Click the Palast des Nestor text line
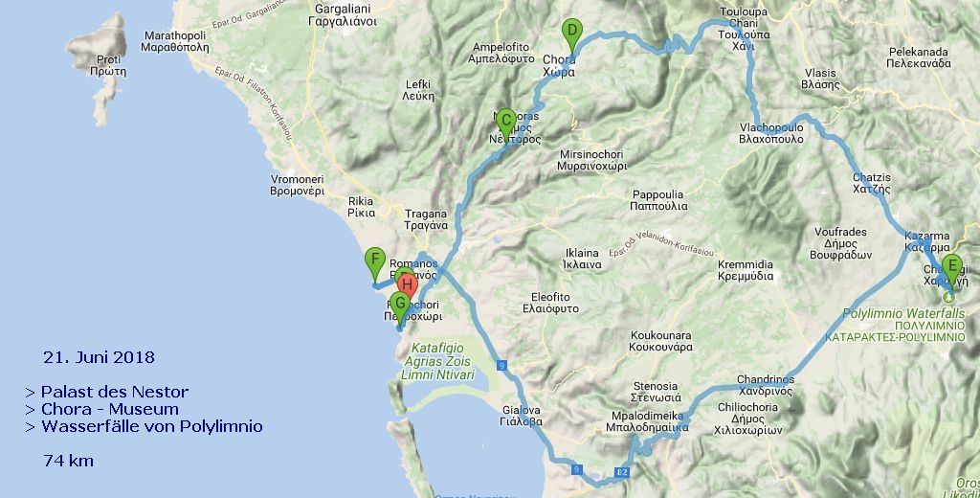 [x=107, y=393]
